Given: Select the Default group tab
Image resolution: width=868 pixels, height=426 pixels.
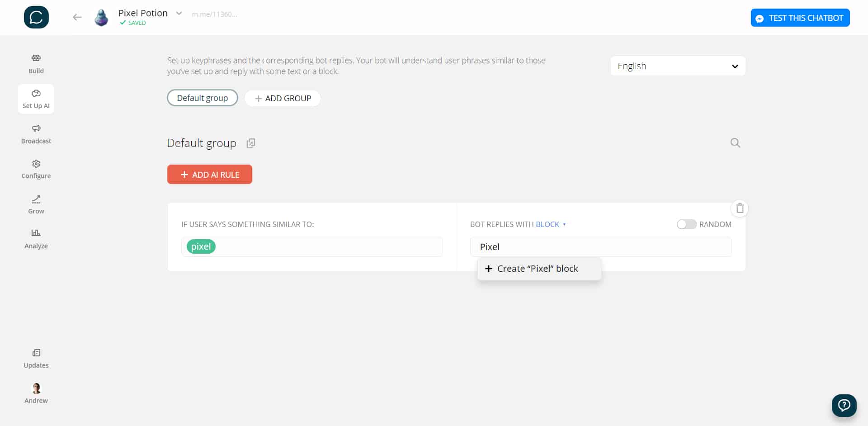Looking at the screenshot, I should 203,98.
